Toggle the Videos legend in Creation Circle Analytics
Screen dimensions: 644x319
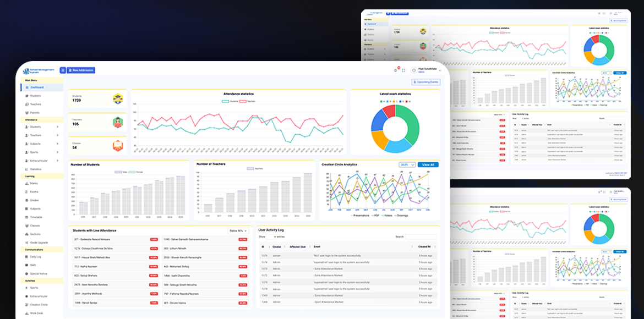pos(388,216)
